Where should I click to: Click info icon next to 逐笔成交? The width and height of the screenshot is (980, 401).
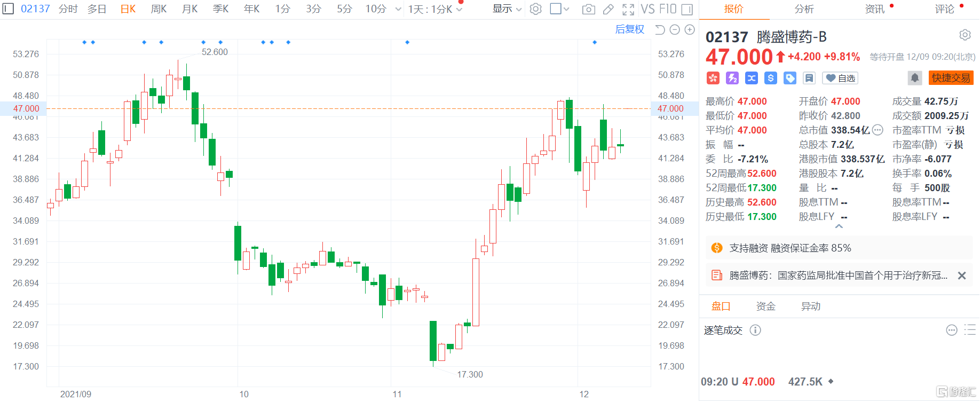click(x=755, y=330)
